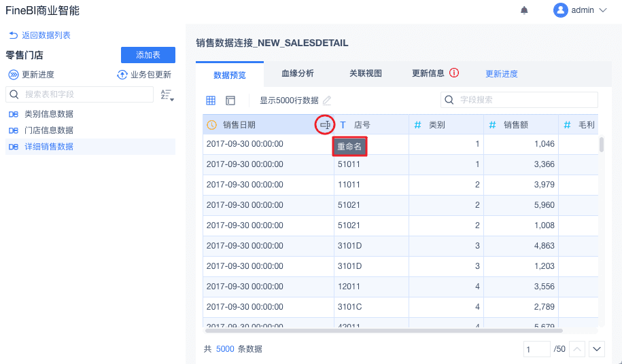Viewport: 622px width, 364px height.
Task: Switch to the 血缘分析 tab
Action: click(298, 73)
